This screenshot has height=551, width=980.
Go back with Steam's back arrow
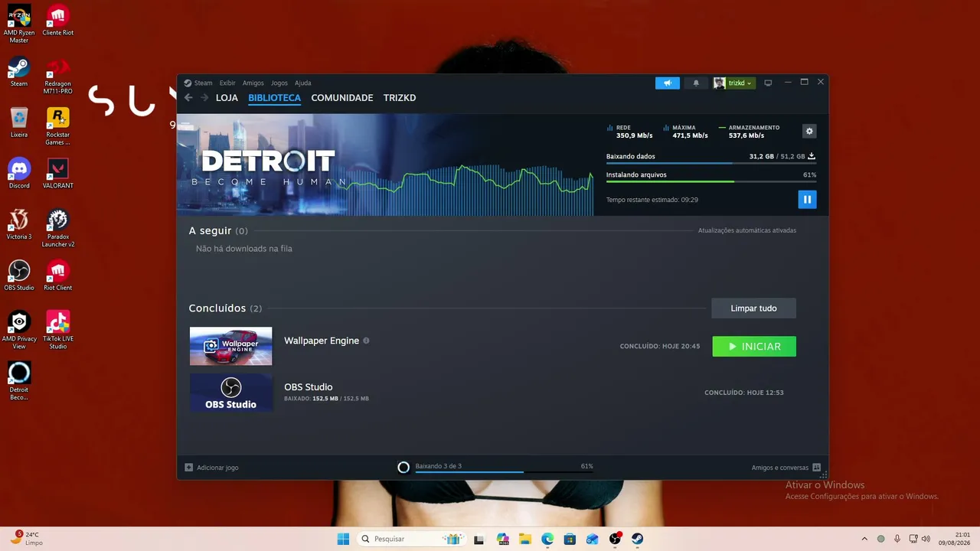[x=188, y=98]
